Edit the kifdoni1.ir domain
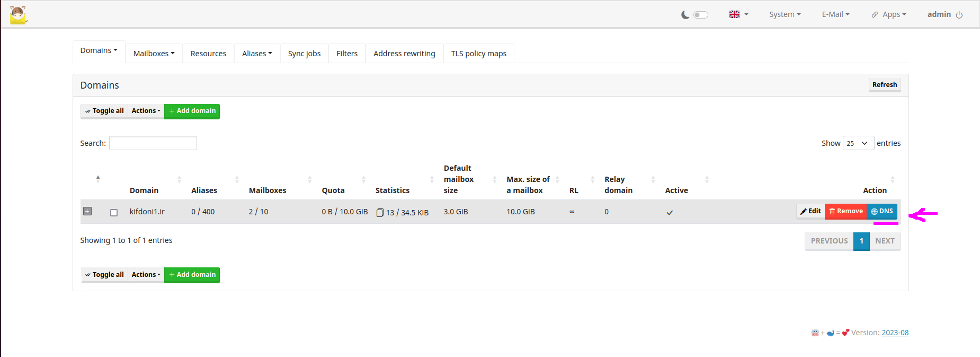The height and width of the screenshot is (357, 980). [810, 211]
